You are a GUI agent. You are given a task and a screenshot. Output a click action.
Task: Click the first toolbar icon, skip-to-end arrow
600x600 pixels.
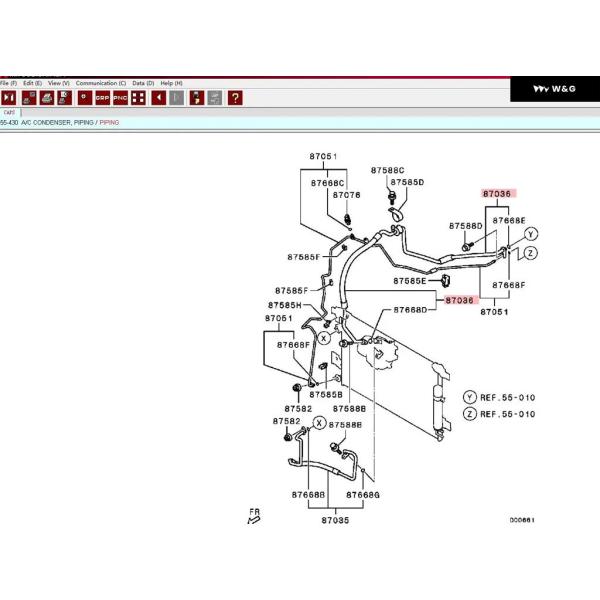coord(8,98)
